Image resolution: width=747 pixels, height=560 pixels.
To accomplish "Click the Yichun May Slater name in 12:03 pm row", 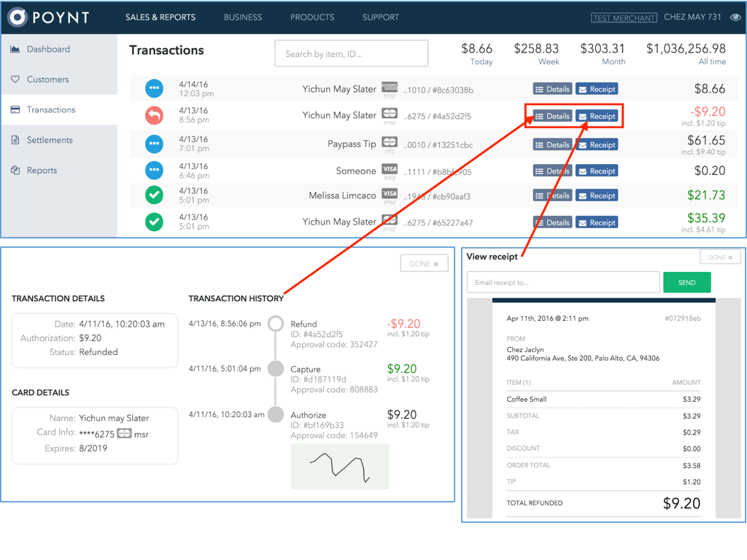I will [x=339, y=89].
